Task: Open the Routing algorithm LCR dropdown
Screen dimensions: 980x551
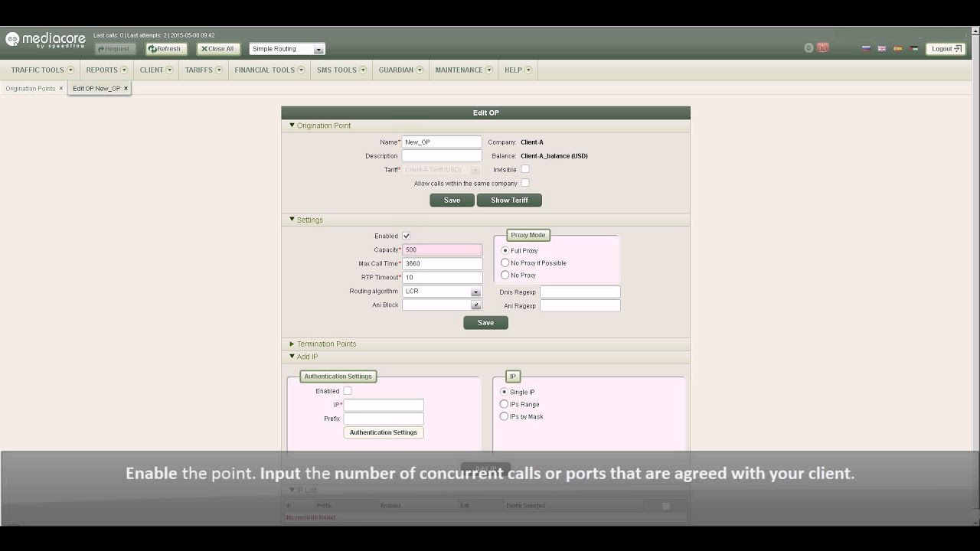Action: [x=442, y=292]
